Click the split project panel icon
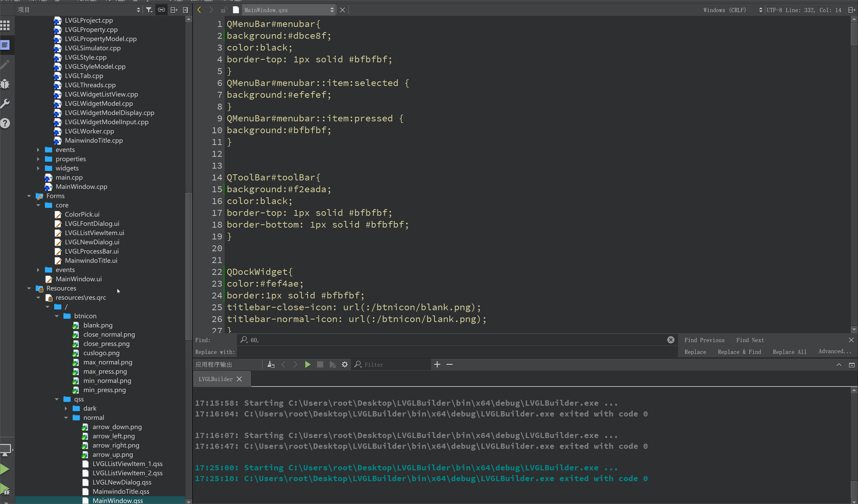This screenshot has width=858, height=504. [x=174, y=10]
